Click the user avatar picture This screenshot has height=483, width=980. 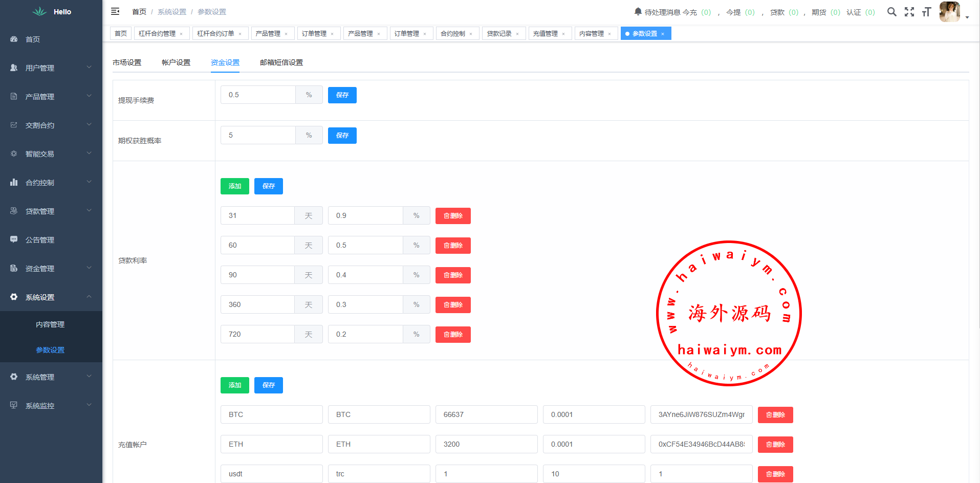point(949,12)
